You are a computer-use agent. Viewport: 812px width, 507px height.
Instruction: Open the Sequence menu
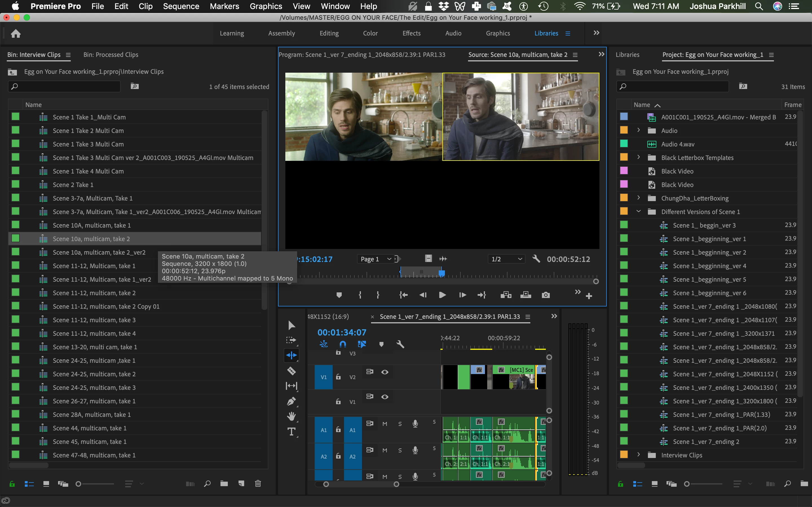tap(181, 6)
